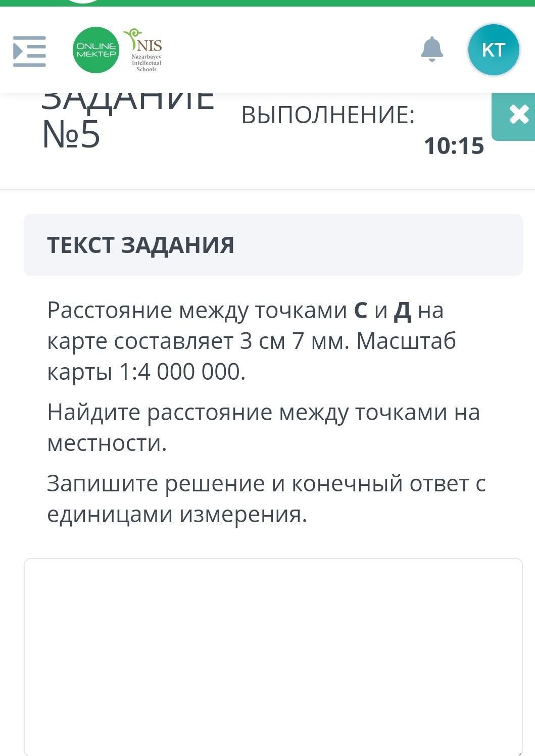Image resolution: width=535 pixels, height=756 pixels.
Task: Click the ТЕКСТ ЗАДАНИЯ section header
Action: 140,245
